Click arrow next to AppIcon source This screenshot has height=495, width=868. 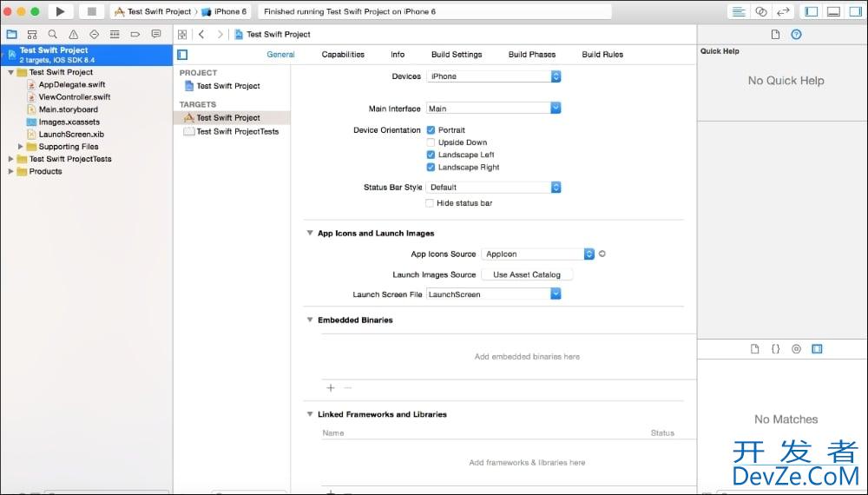click(x=602, y=254)
